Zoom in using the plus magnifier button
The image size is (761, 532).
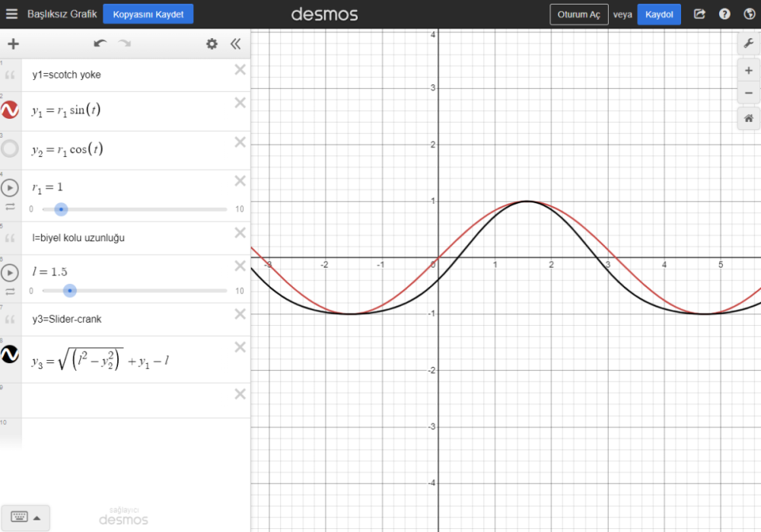[749, 70]
